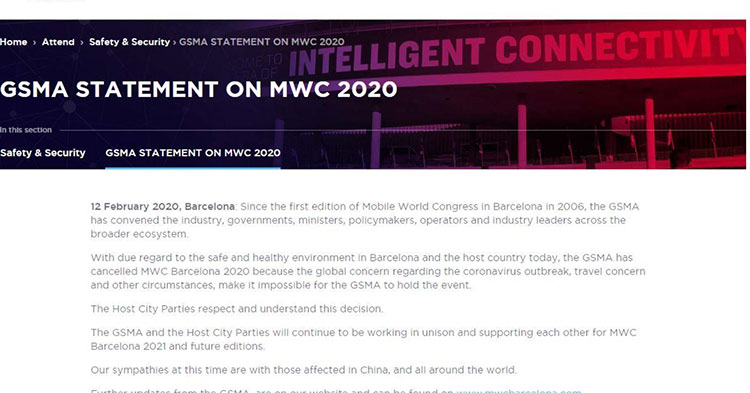
Task: Click the "In this section" label
Action: point(26,130)
